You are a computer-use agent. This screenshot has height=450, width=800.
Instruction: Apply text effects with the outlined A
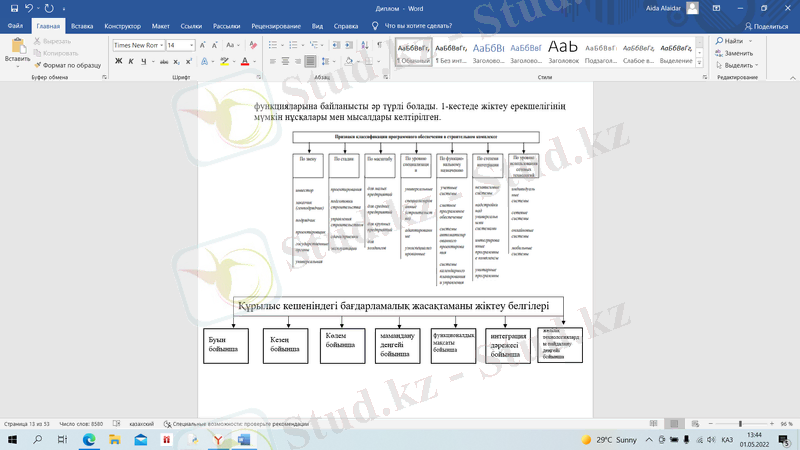click(205, 61)
